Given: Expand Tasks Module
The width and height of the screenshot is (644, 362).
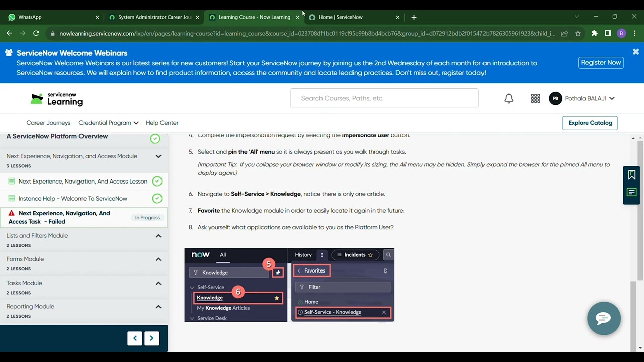Looking at the screenshot, I should point(158,283).
